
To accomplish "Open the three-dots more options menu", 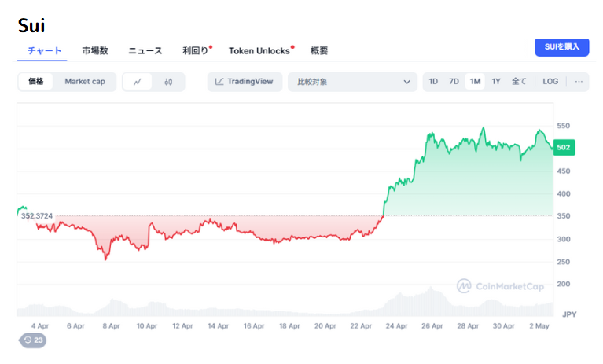I will point(579,82).
